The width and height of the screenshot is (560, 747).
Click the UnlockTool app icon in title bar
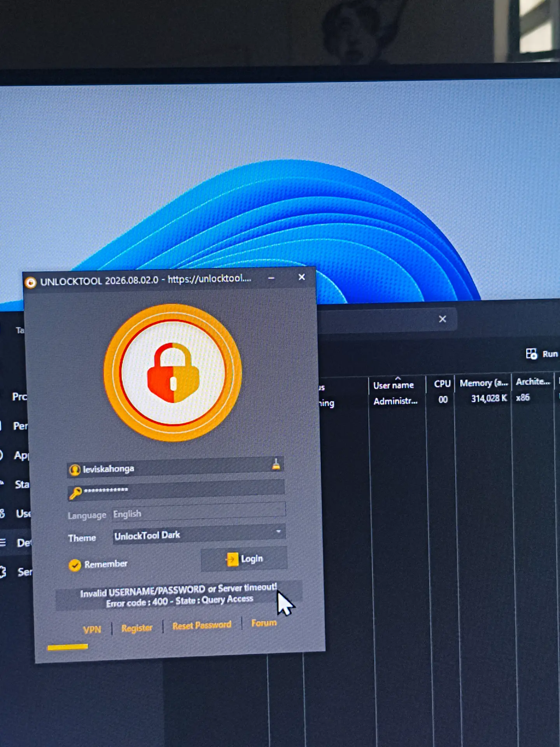30,282
